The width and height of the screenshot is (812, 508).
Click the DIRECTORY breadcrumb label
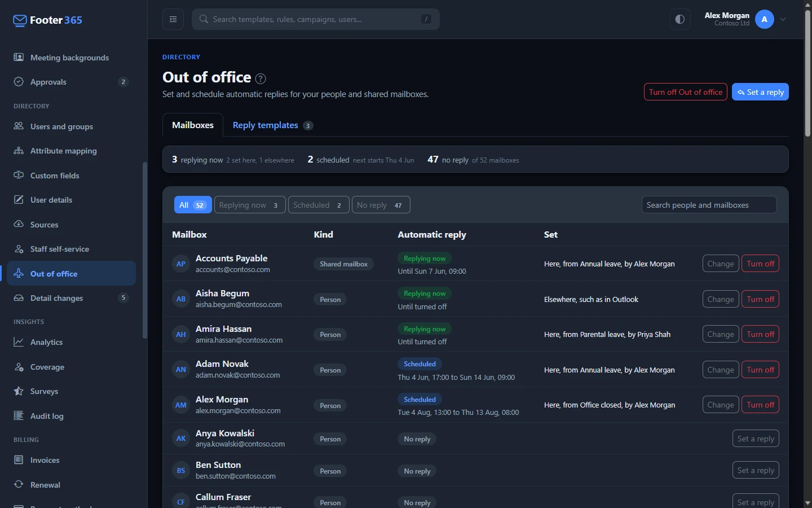pyautogui.click(x=181, y=57)
